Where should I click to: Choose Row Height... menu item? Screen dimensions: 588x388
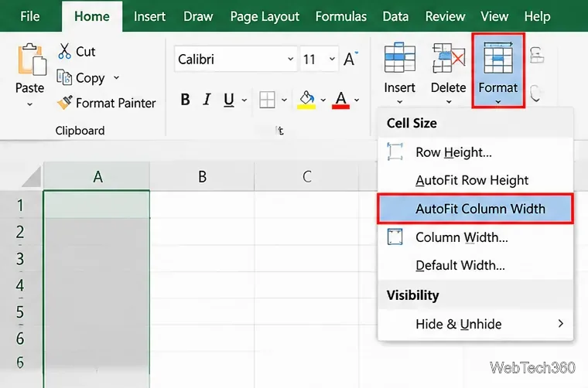[x=476, y=152]
